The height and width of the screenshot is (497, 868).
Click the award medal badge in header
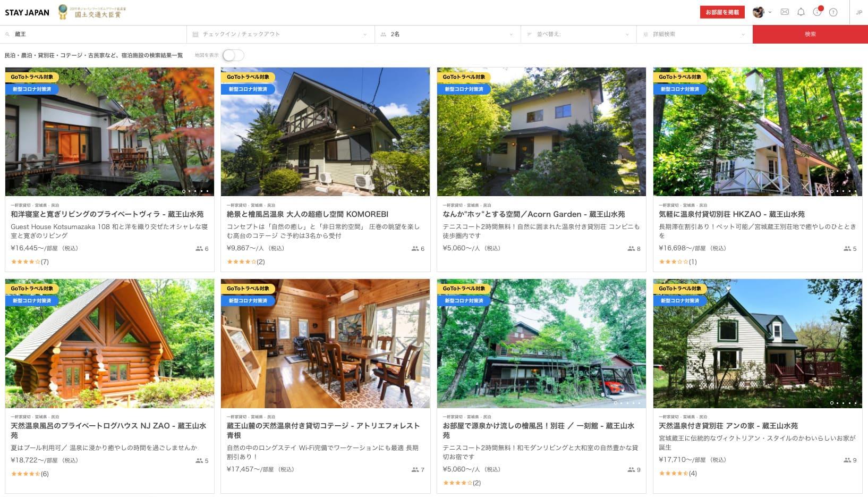(x=63, y=11)
